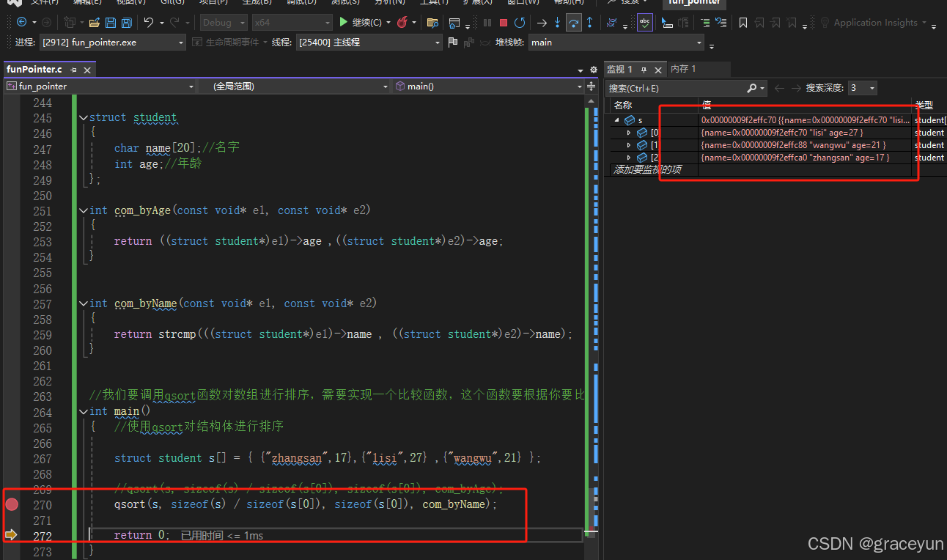Open the editor gear settings icon
The width and height of the screenshot is (947, 560).
coord(594,70)
